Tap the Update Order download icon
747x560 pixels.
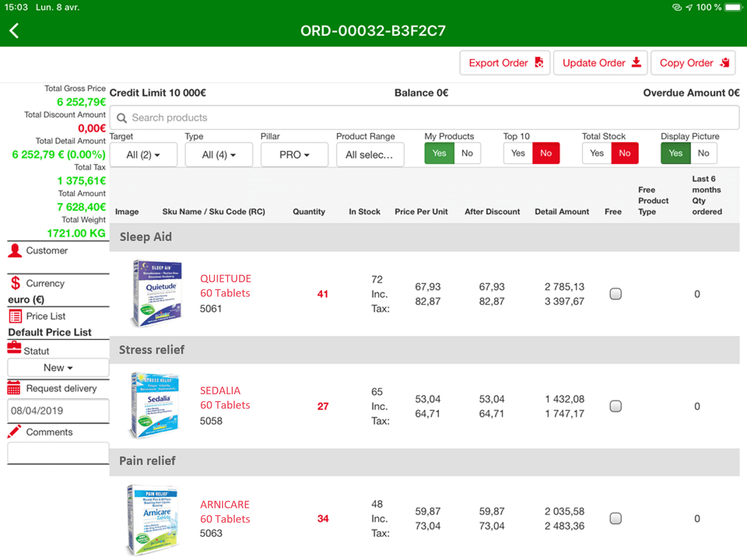pos(636,62)
